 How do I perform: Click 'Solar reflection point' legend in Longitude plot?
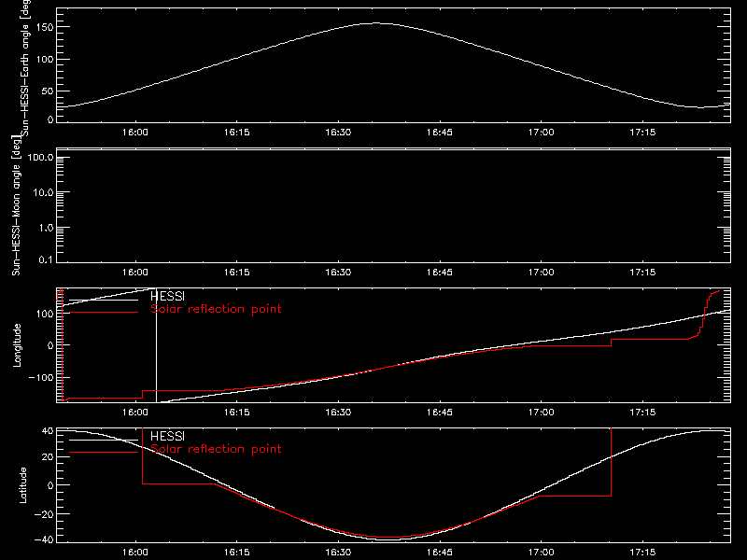[x=216, y=309]
